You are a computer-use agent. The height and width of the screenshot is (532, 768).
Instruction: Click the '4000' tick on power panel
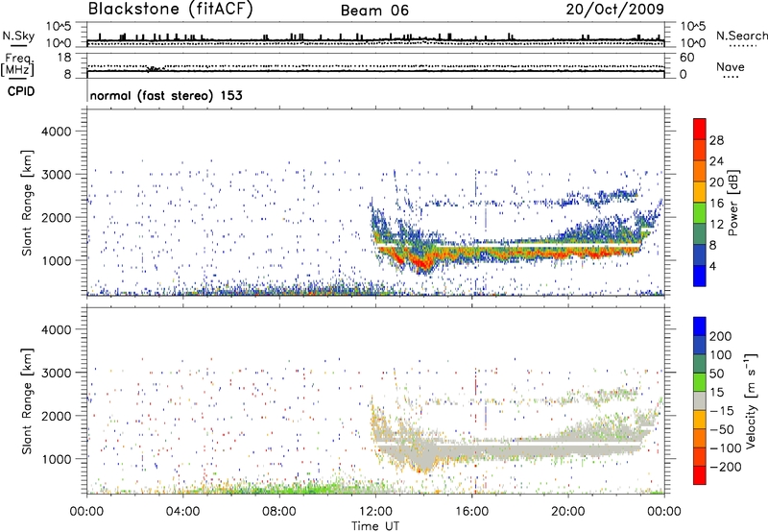pyautogui.click(x=56, y=132)
